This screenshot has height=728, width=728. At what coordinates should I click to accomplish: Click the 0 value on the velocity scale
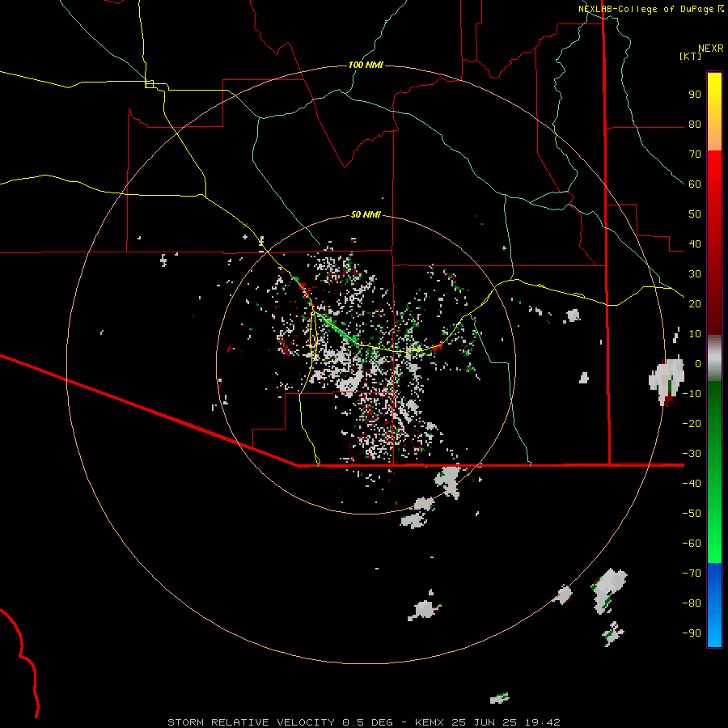pos(698,363)
